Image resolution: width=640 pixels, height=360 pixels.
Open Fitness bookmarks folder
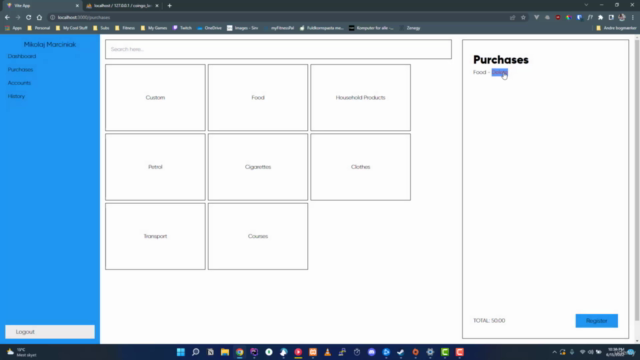tap(125, 28)
